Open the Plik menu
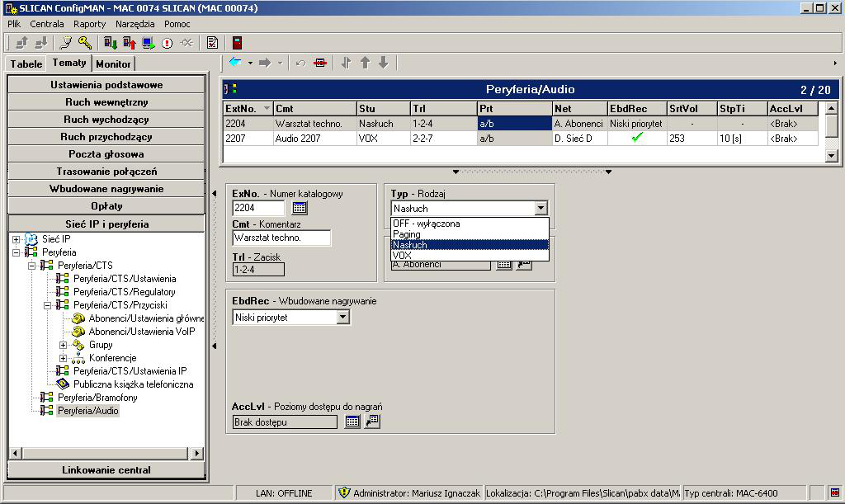The height and width of the screenshot is (504, 845). [x=14, y=24]
